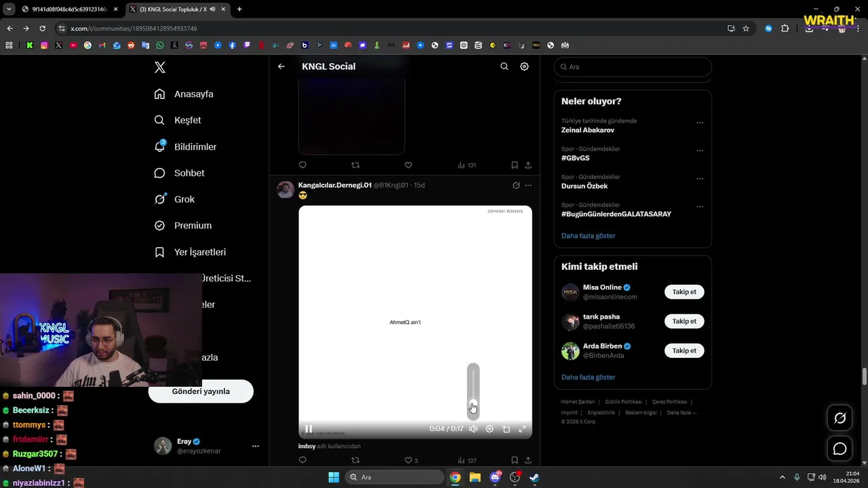
Task: Open YouTube bookmark in bookmarks bar
Action: 73,45
